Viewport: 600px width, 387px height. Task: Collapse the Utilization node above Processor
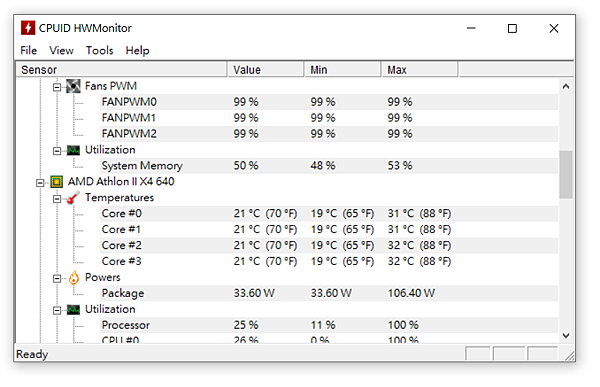click(x=57, y=310)
